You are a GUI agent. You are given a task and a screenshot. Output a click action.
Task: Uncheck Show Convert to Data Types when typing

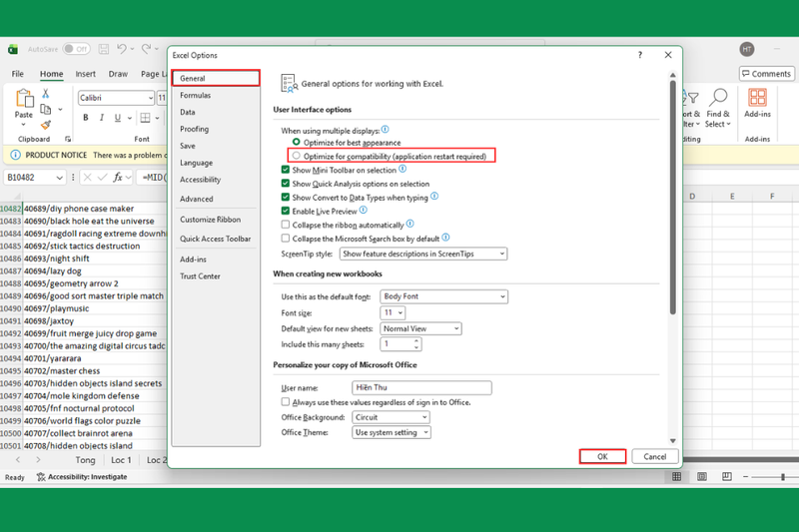click(x=286, y=197)
